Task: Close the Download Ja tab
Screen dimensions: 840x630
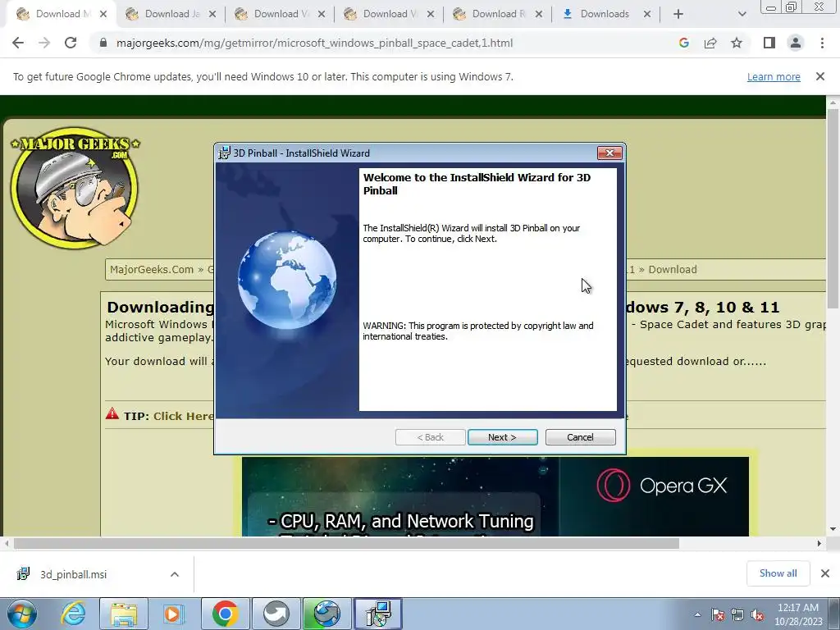Action: click(212, 15)
